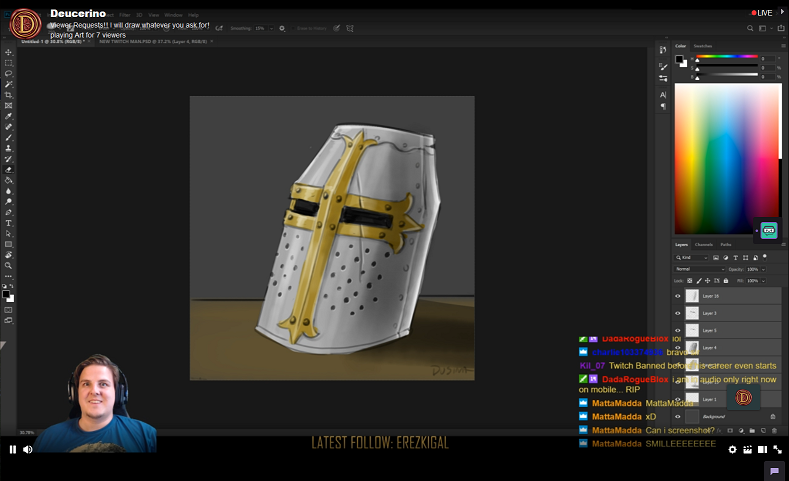Toggle Quick Mask mode

pos(9,310)
